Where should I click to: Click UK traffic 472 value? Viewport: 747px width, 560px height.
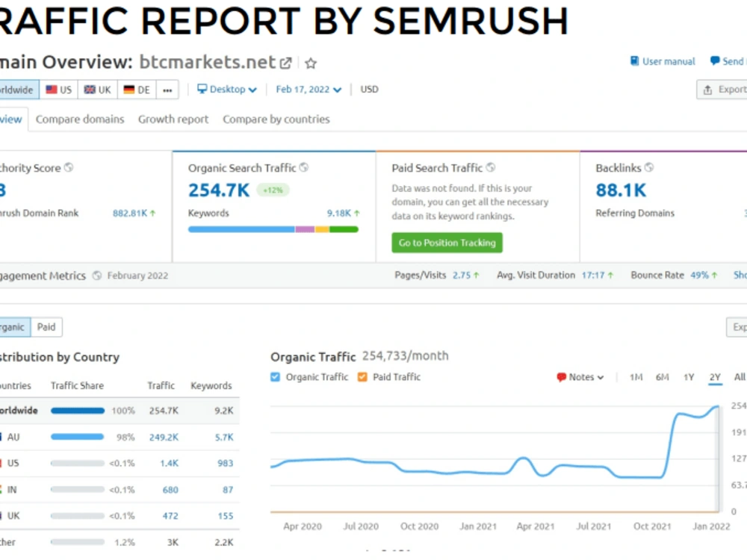click(x=170, y=516)
